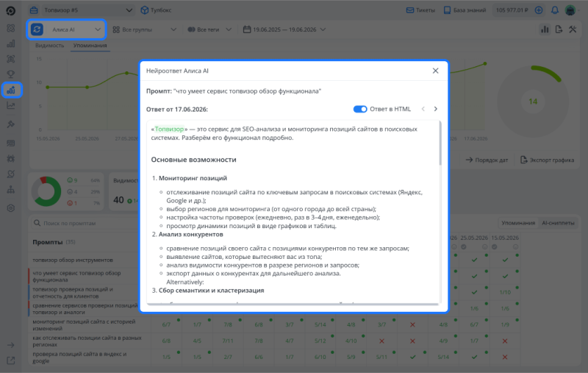
Task: Open the tools settings wrench icon
Action: point(573,29)
